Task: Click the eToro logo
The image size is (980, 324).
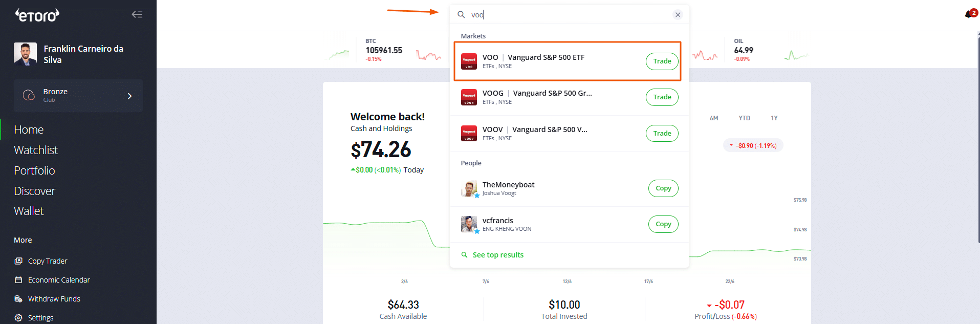Action: coord(37,15)
